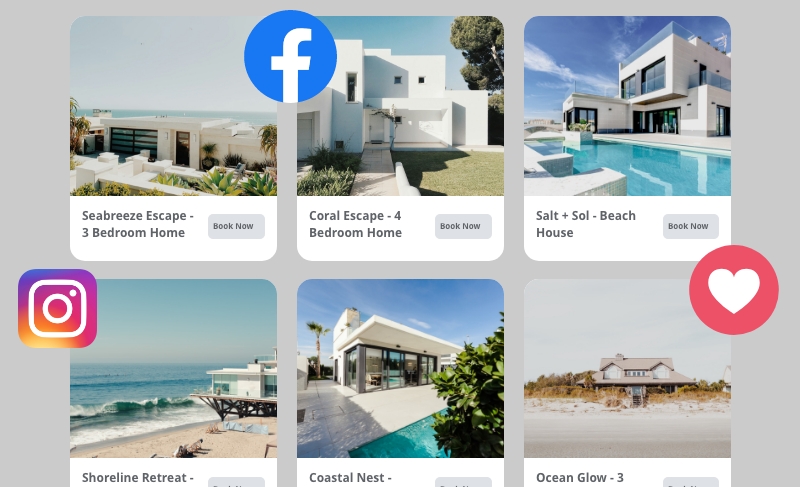Viewport: 800px width, 487px height.
Task: Click Book Now for Coral Escape
Action: coord(463,226)
